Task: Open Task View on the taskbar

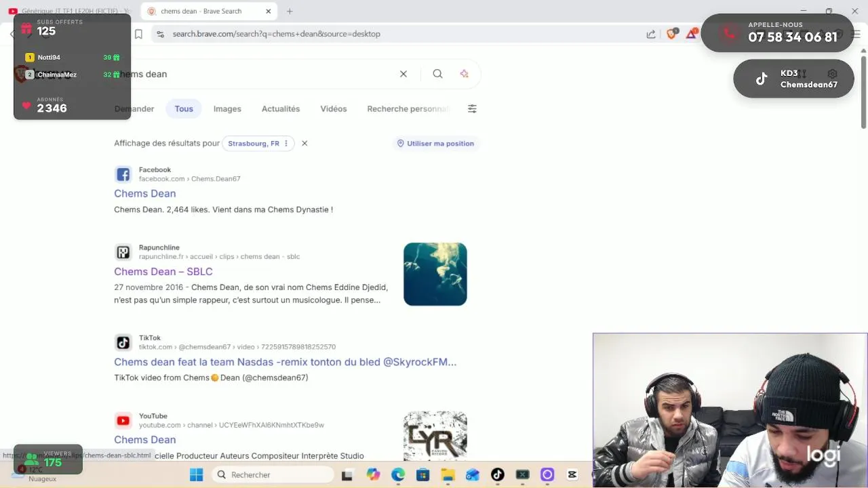Action: pos(347,475)
